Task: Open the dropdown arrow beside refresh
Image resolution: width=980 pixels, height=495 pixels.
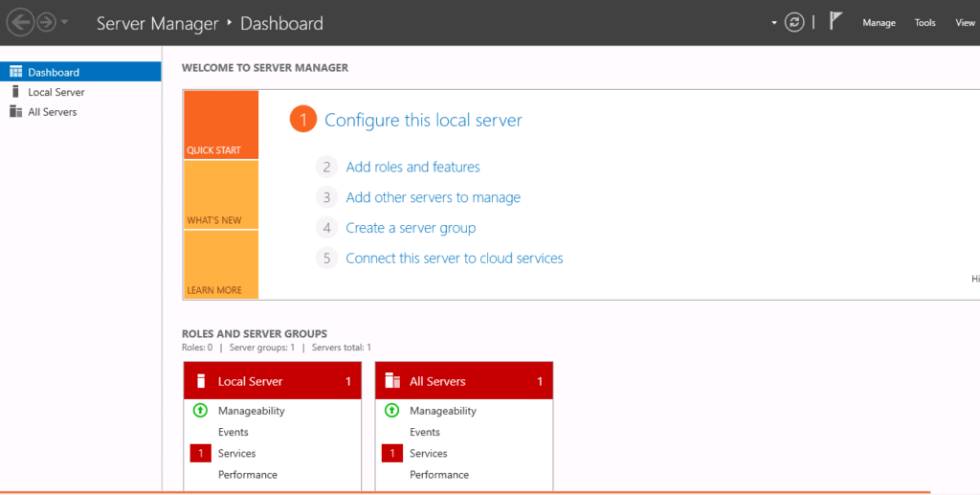Action: coord(773,23)
